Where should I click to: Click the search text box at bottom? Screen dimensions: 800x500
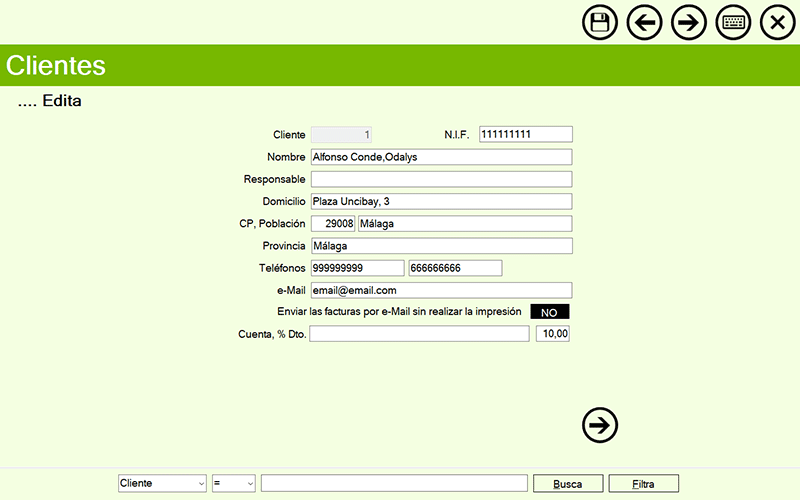pyautogui.click(x=394, y=483)
